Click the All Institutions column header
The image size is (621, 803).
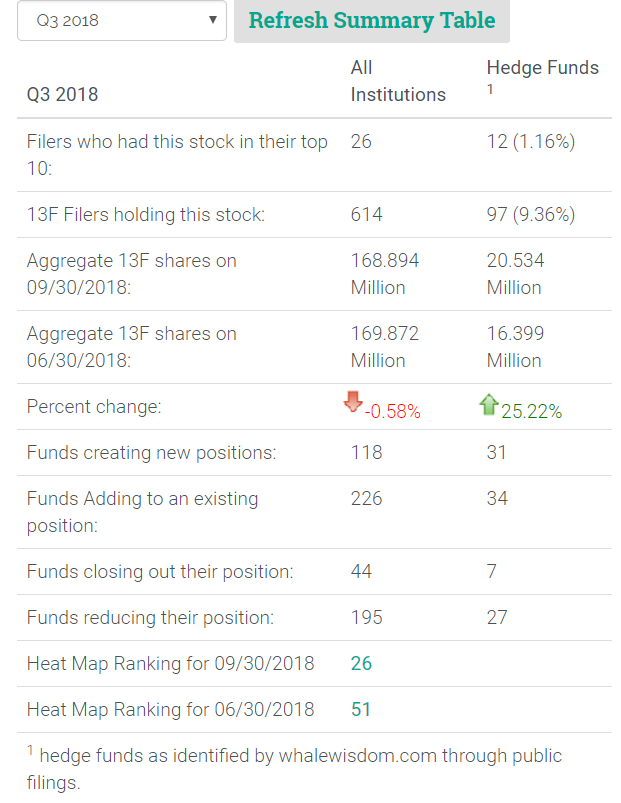coord(398,81)
